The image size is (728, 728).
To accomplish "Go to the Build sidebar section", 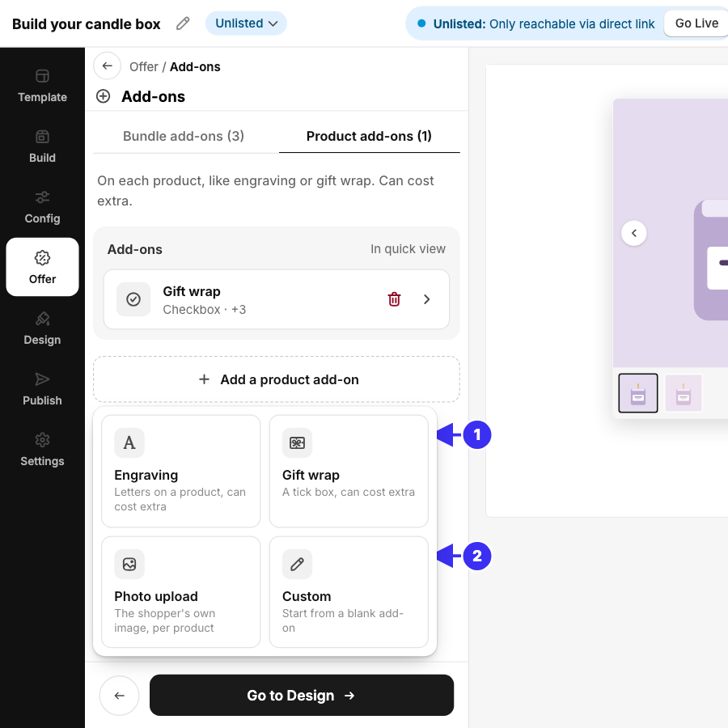I will [x=42, y=146].
